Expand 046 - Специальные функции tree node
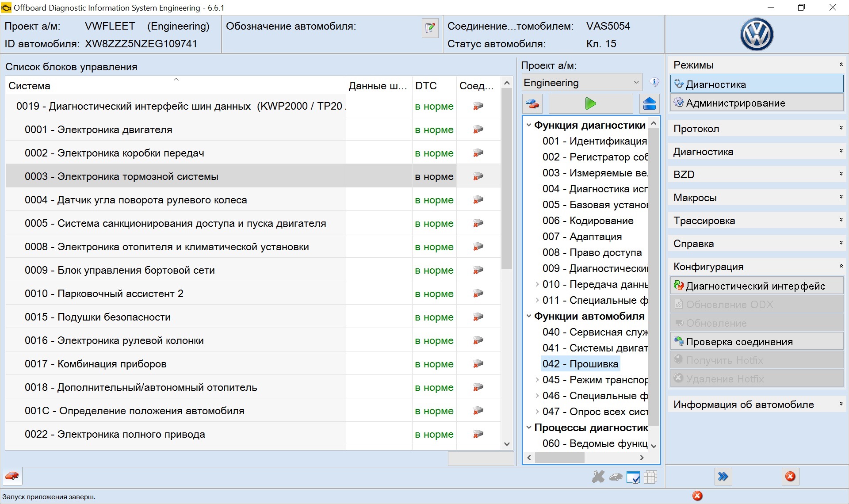 [537, 396]
